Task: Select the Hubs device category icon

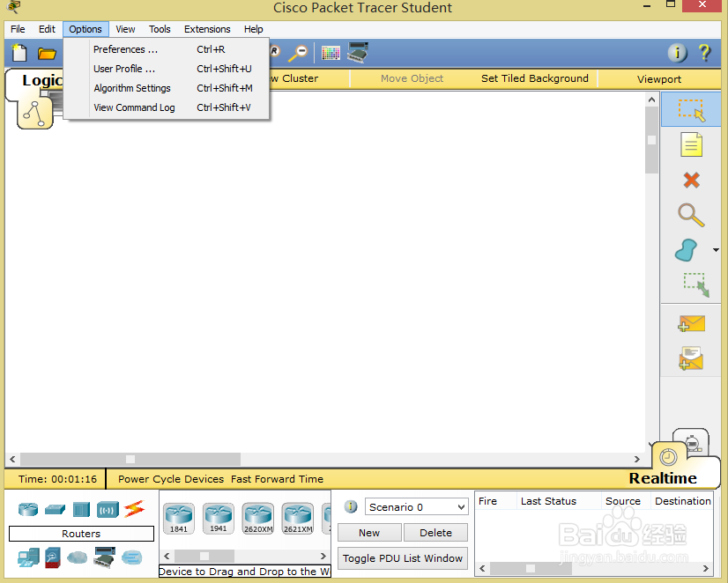Action: (81, 510)
